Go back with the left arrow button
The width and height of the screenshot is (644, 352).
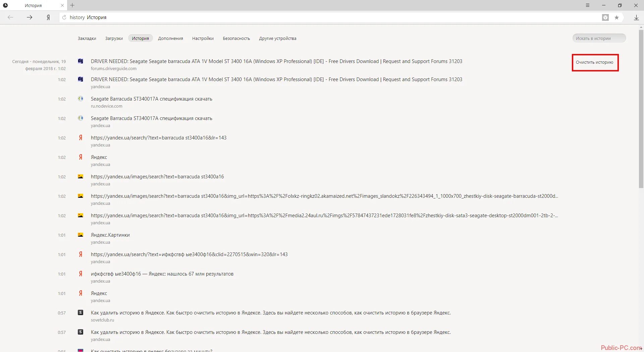point(10,17)
